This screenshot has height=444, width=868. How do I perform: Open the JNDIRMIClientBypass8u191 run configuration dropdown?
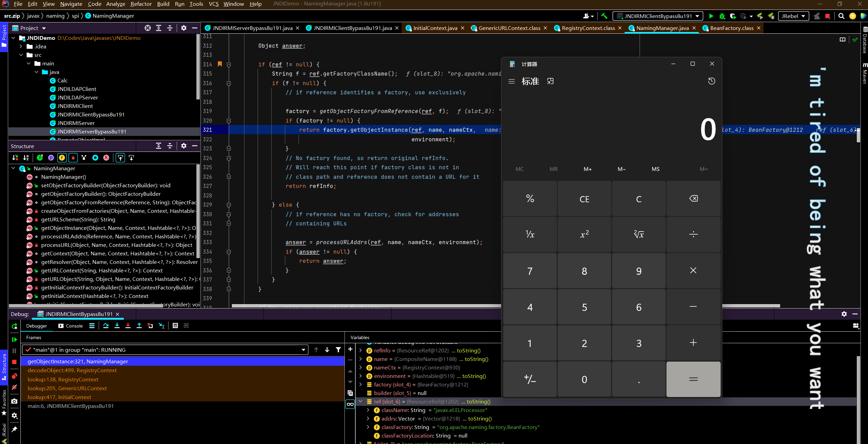658,16
